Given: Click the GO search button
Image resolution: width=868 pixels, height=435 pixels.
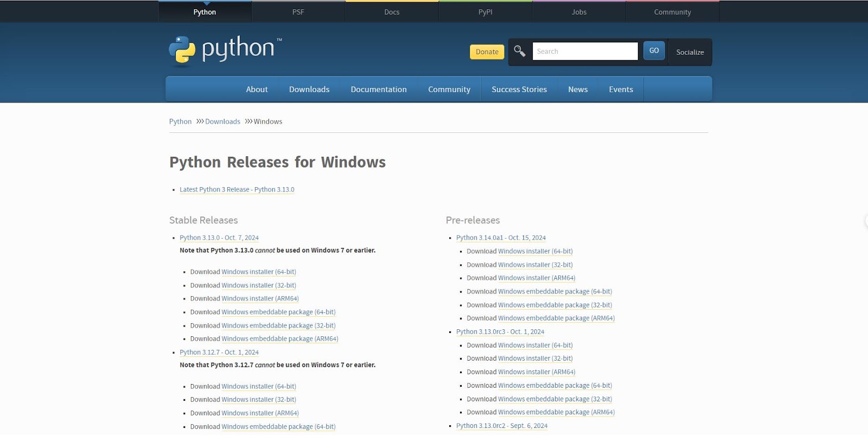Looking at the screenshot, I should pyautogui.click(x=654, y=50).
